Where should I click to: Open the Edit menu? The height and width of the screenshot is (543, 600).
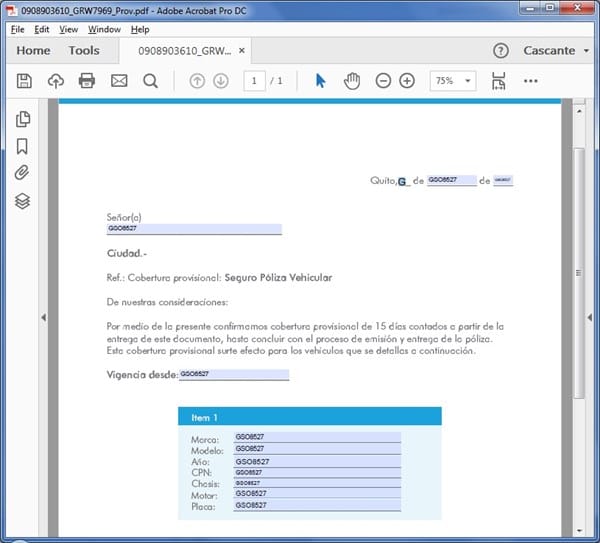point(42,29)
